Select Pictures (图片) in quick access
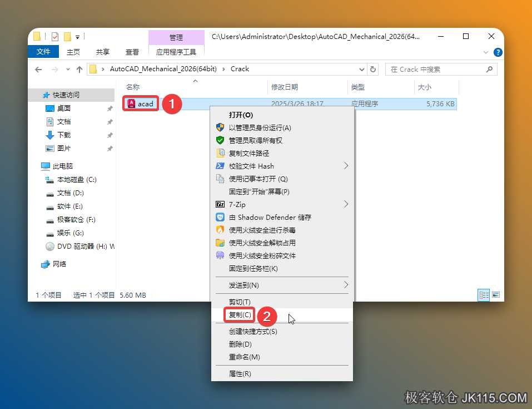The image size is (532, 409). click(64, 149)
